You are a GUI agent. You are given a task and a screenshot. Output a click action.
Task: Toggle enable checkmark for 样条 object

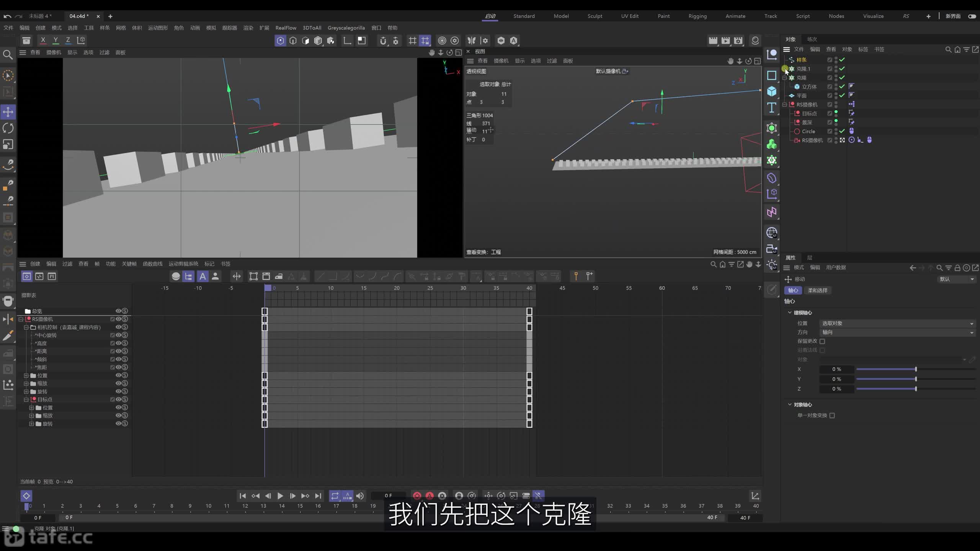842,60
